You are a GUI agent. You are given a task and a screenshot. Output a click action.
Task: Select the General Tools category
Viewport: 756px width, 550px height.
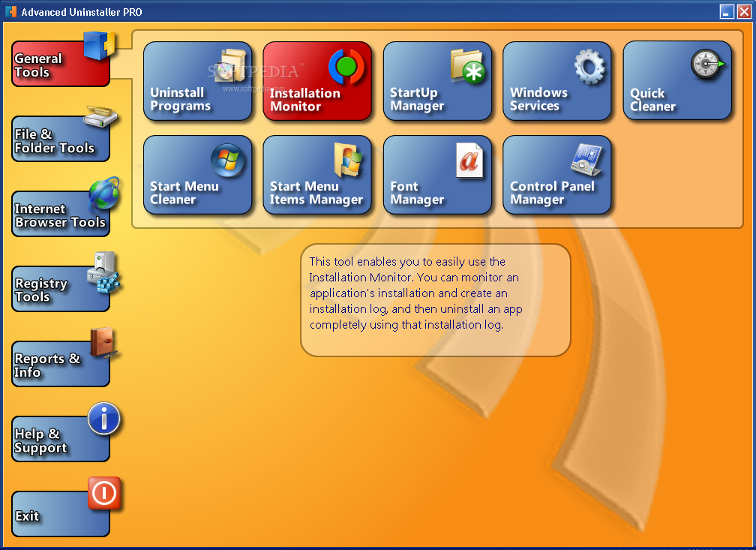60,64
